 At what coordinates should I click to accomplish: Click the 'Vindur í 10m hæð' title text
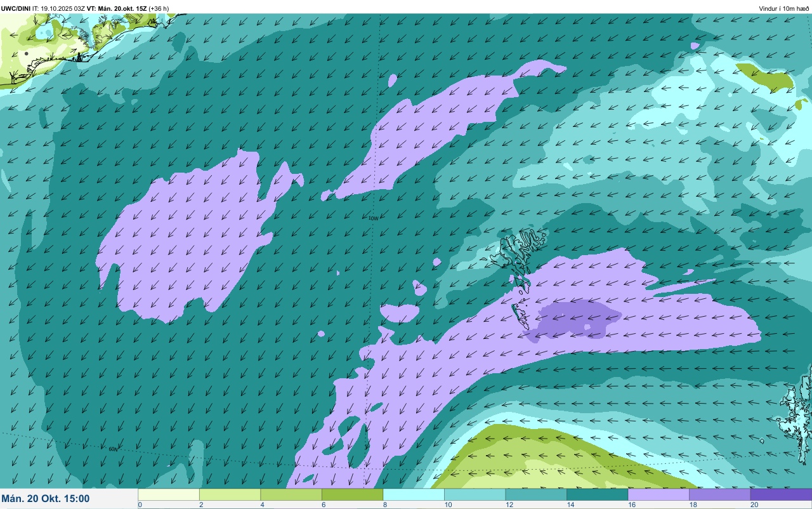point(783,8)
